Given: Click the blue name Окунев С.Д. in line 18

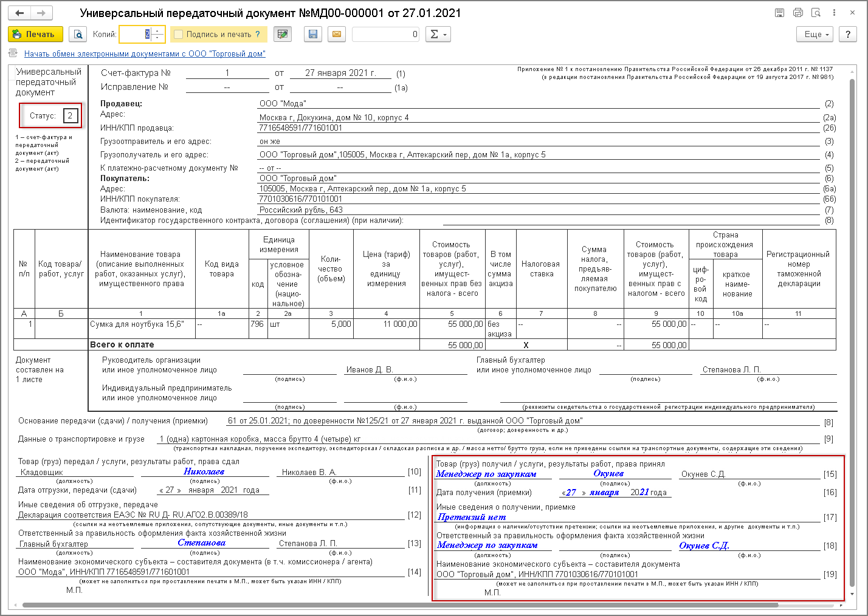Looking at the screenshot, I should [704, 546].
